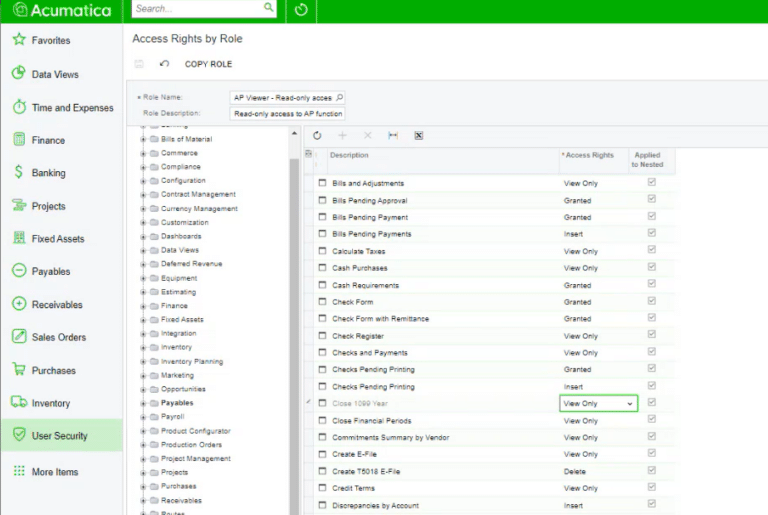This screenshot has height=515, width=768.
Task: Click the Acumatica logo link
Action: click(62, 10)
